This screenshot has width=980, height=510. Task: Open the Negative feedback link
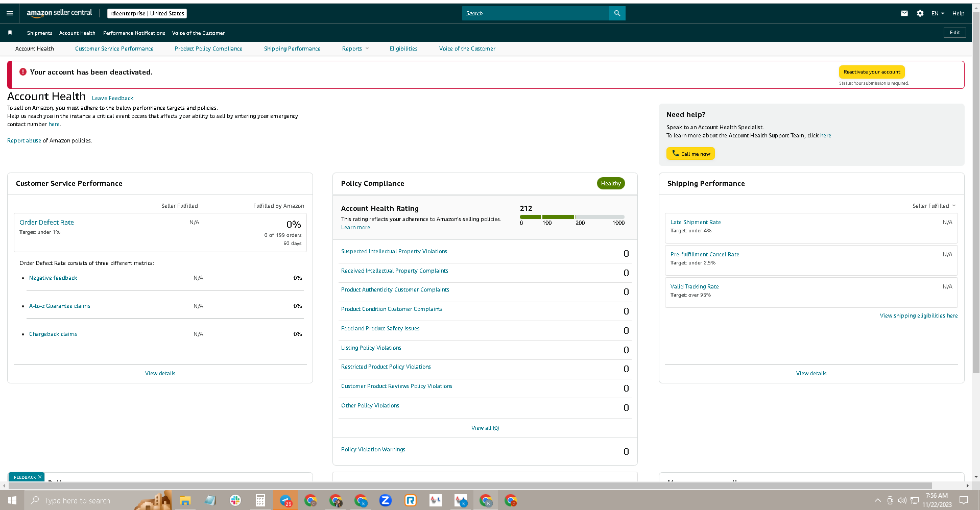[x=53, y=278]
